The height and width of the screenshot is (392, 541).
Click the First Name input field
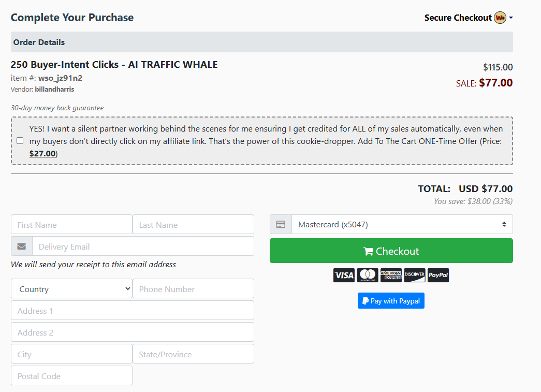pos(71,224)
